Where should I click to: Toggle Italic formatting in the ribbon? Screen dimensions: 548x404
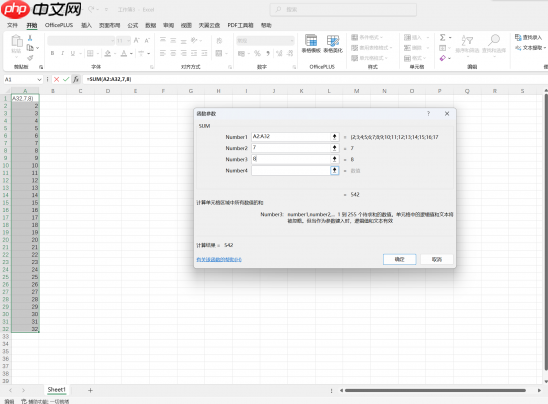63,53
